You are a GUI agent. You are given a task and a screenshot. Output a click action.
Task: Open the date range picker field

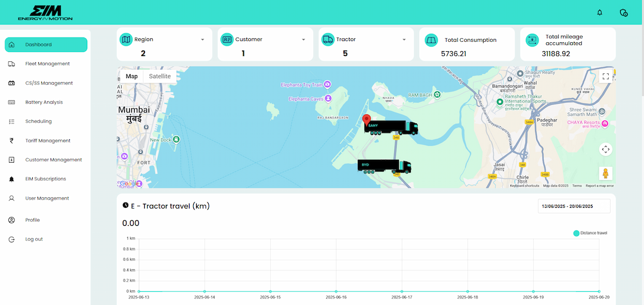click(x=574, y=206)
